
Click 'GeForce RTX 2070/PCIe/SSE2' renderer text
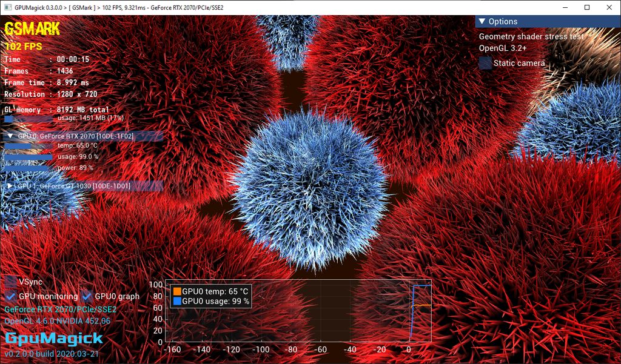[x=60, y=309]
